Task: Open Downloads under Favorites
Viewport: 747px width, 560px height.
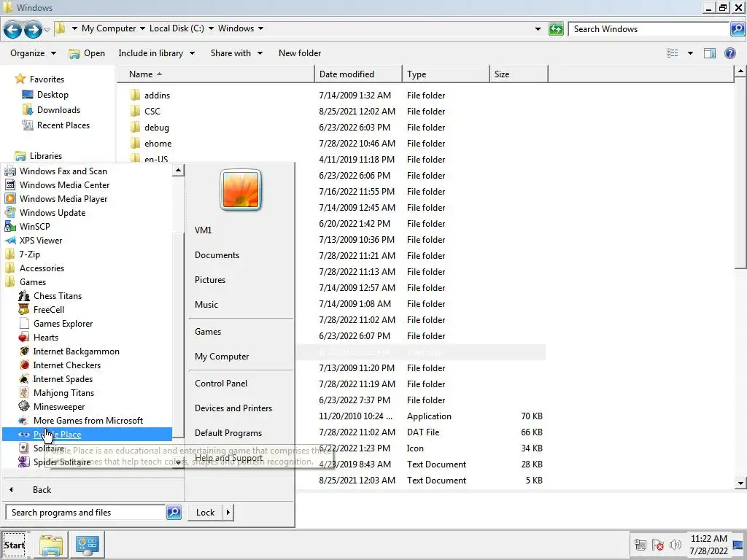Action: click(58, 109)
